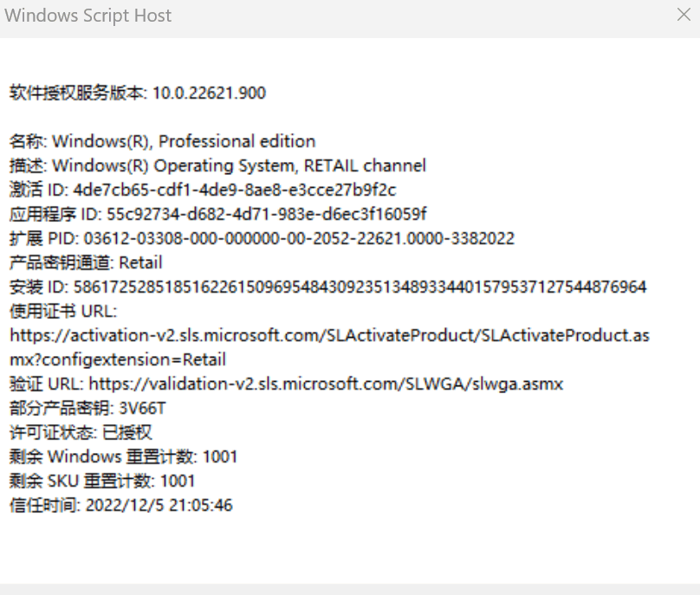
Task: Click the remaining Windows rearm count 1001
Action: 220,457
